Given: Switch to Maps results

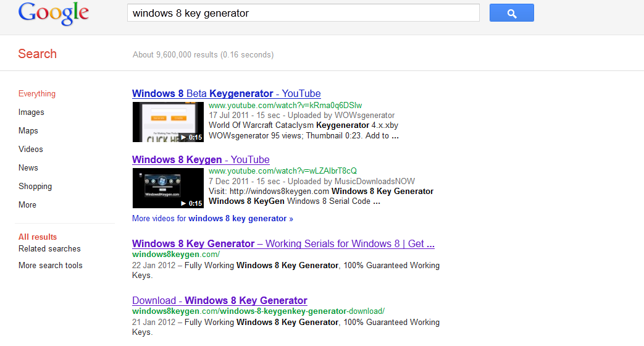Looking at the screenshot, I should (28, 130).
